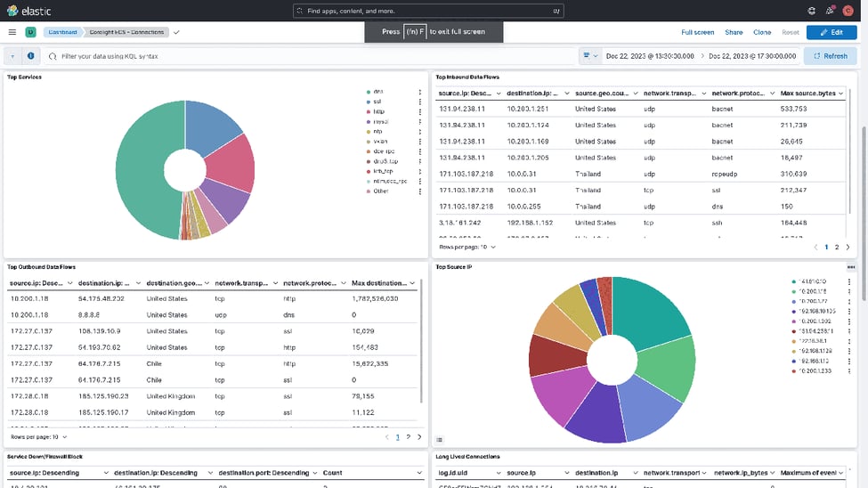Click the KQL filter input field
868x488 pixels.
coord(312,55)
